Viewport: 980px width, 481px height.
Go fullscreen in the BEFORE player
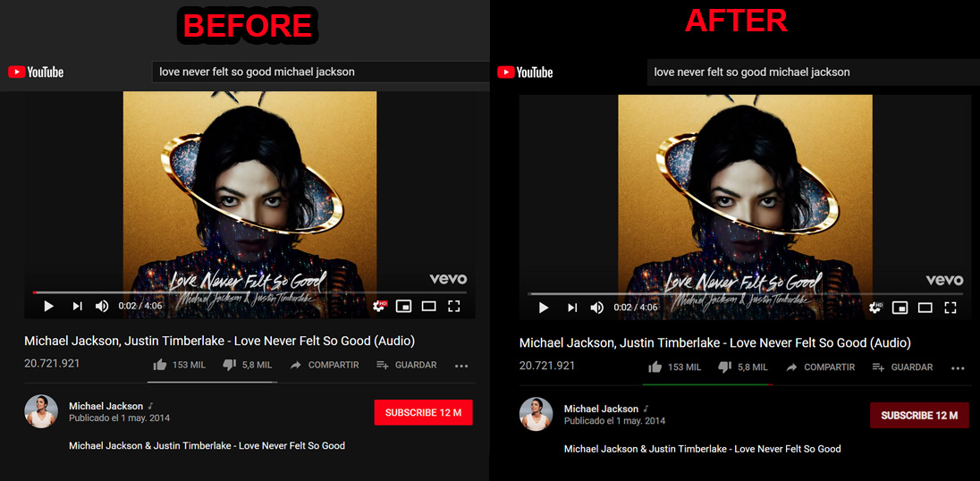(454, 306)
